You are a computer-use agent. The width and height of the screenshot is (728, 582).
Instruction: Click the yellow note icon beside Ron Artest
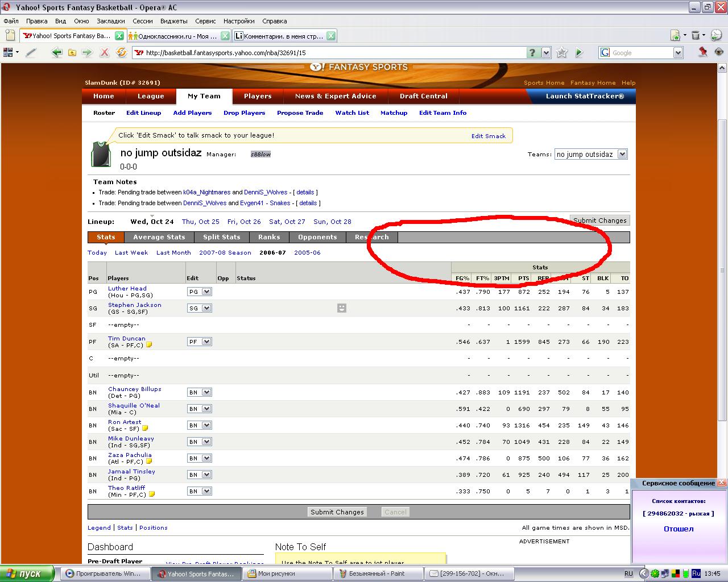pyautogui.click(x=145, y=428)
